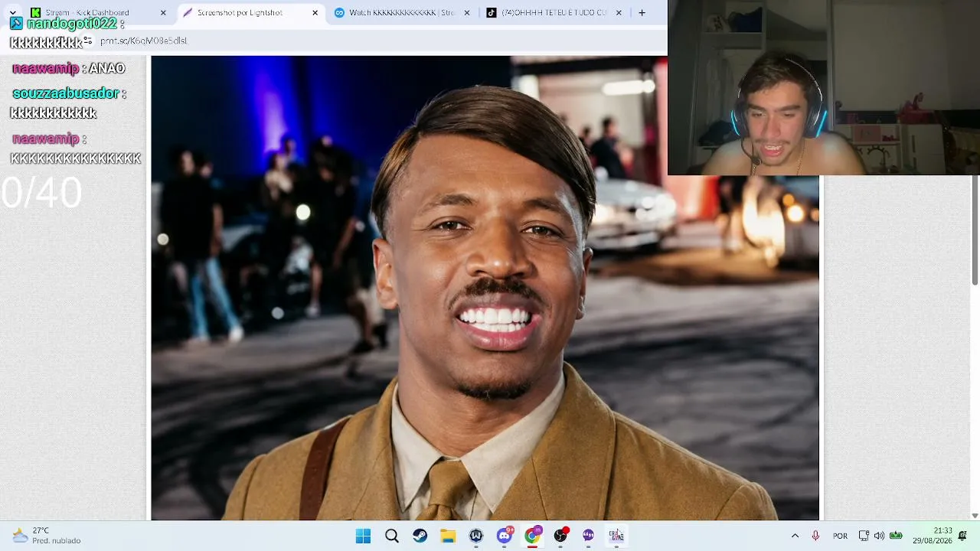Click the Lightshot screenshot image
The width and height of the screenshot is (980, 551).
tap(485, 288)
